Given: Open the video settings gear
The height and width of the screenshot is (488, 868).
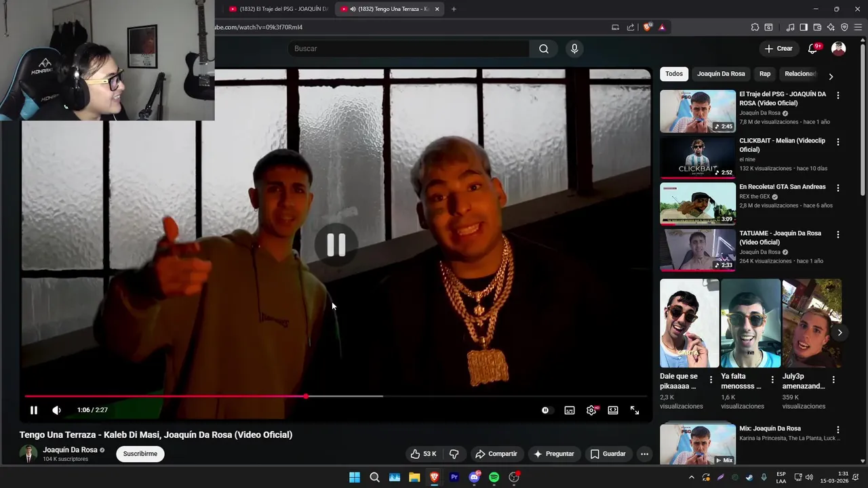Looking at the screenshot, I should tap(591, 410).
